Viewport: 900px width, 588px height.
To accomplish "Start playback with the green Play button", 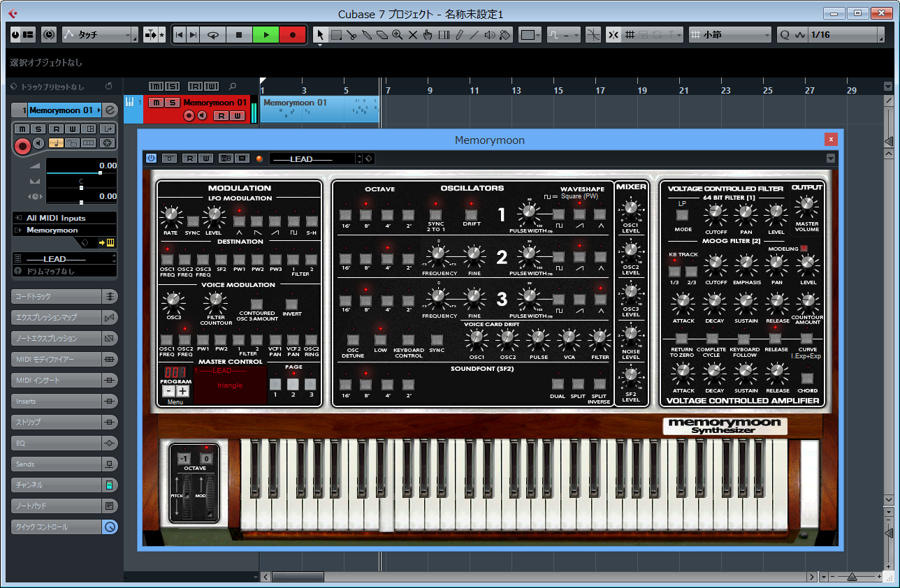I will (266, 34).
